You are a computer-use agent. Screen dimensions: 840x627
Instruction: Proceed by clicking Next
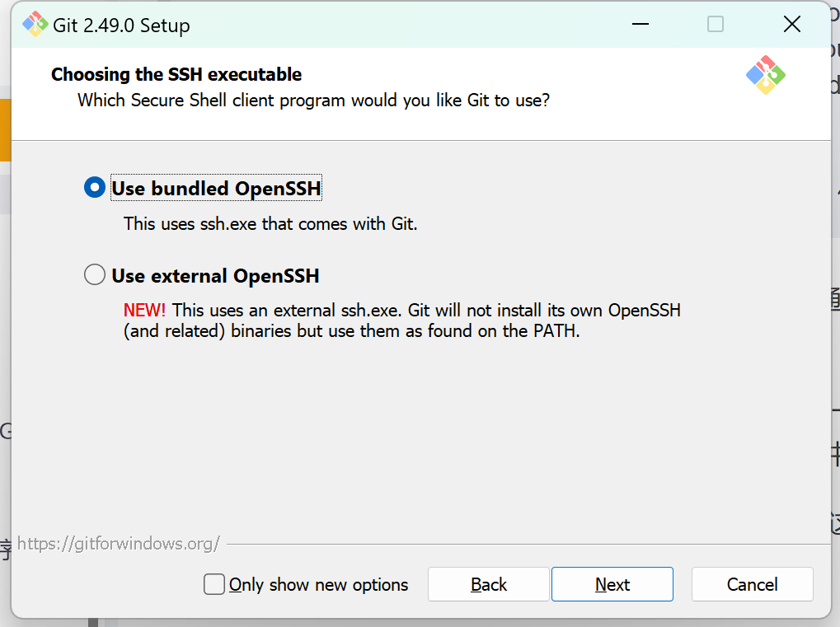(x=612, y=584)
